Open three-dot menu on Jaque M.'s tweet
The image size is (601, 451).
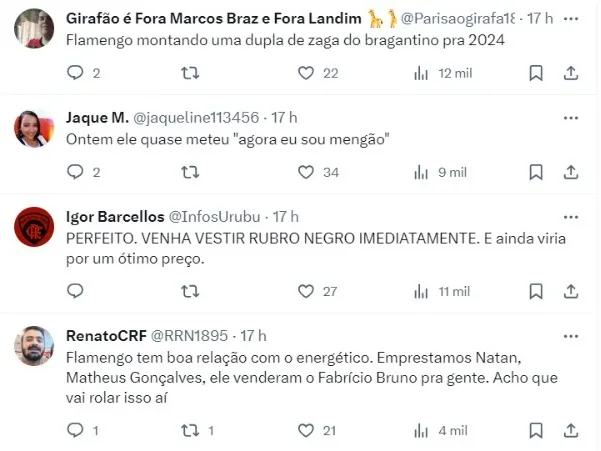pos(570,117)
